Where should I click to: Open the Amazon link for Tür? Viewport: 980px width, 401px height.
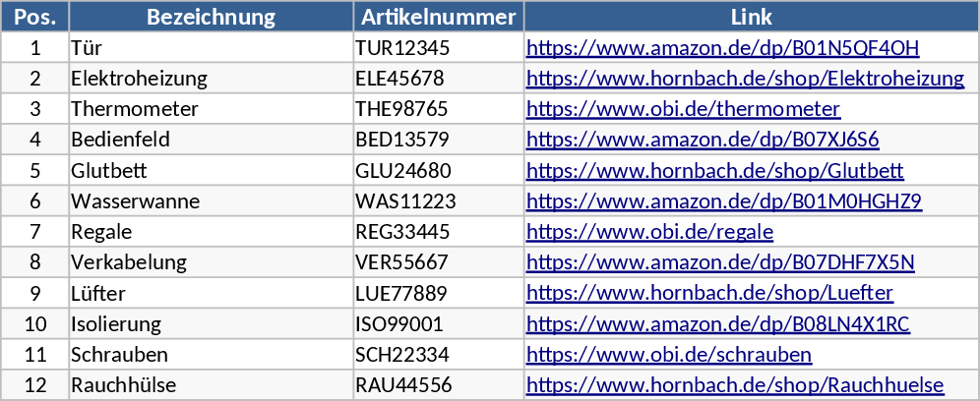(722, 48)
